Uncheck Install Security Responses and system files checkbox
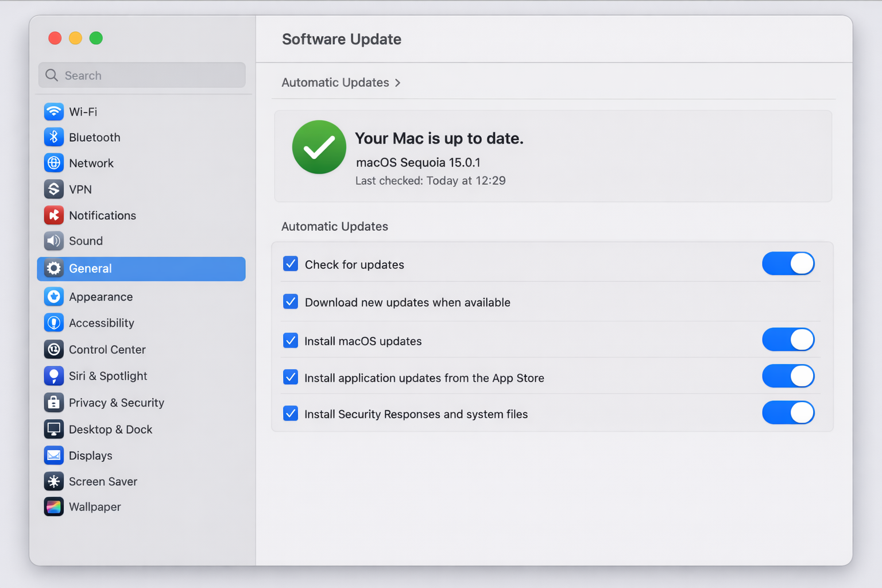Viewport: 882px width, 588px height. coord(291,413)
